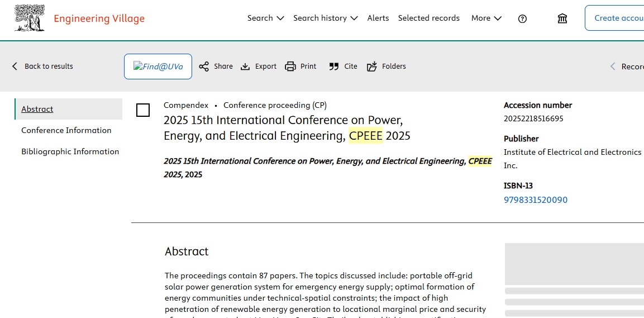
Task: Open the help question mark icon
Action: pyautogui.click(x=522, y=18)
